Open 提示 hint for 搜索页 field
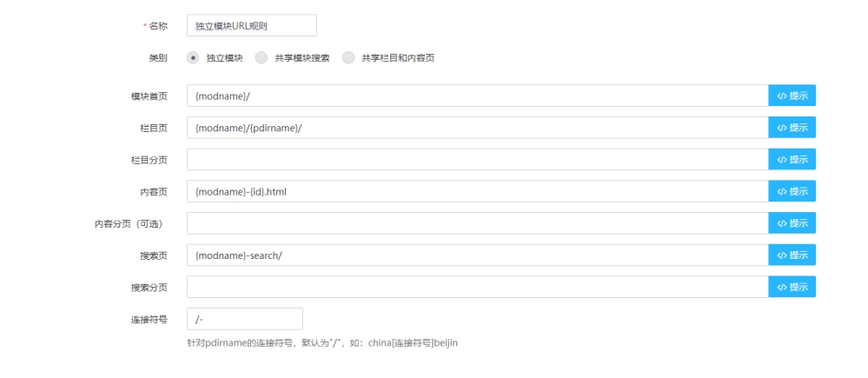Viewport: 868px width, 378px height. pyautogui.click(x=792, y=255)
